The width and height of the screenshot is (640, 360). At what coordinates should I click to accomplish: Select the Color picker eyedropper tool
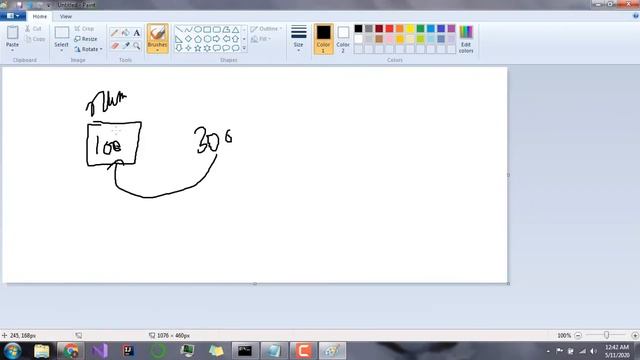pyautogui.click(x=126, y=45)
